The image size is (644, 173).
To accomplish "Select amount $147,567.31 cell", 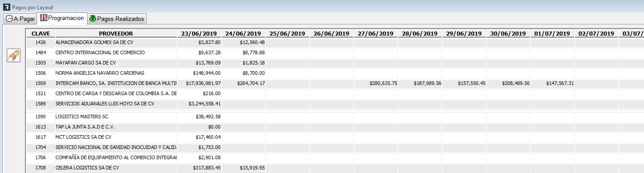I will pyautogui.click(x=553, y=84).
